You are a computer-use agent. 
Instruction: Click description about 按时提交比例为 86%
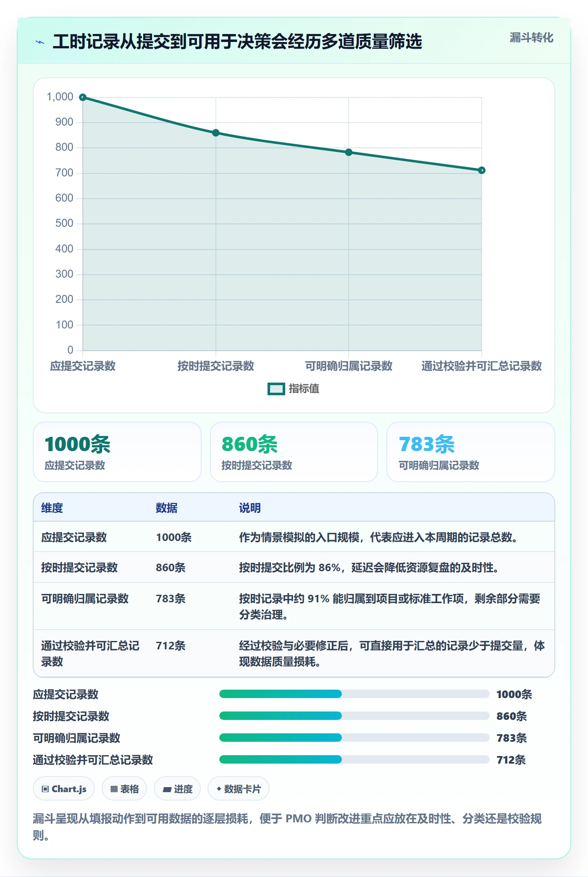(x=369, y=567)
